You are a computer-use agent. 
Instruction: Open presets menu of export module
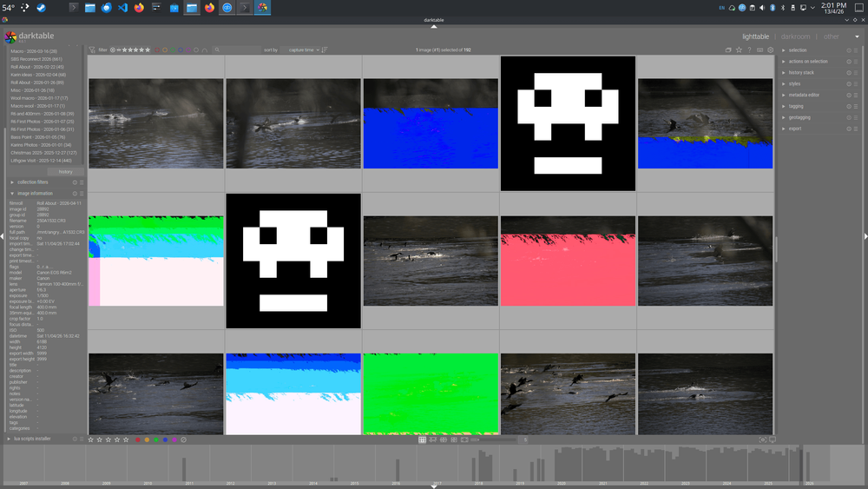pyautogui.click(x=856, y=129)
